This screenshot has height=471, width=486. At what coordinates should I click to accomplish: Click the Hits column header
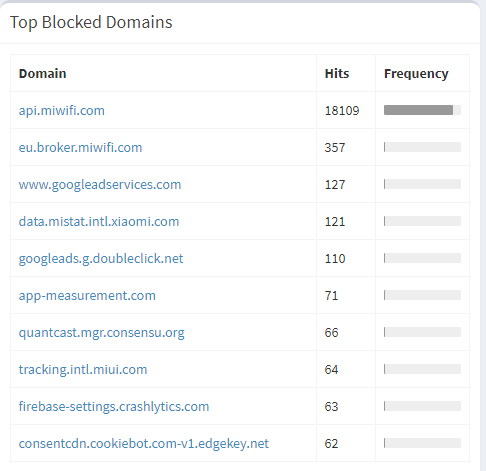point(337,73)
